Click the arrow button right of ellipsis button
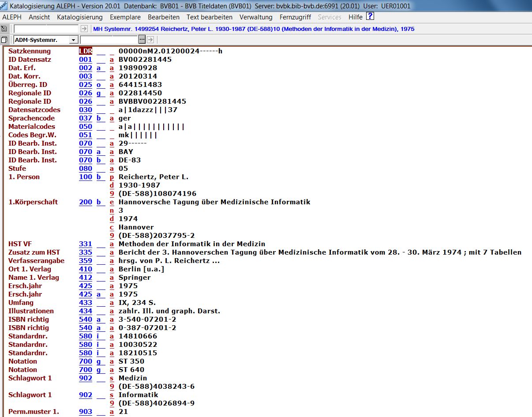The image size is (532, 417). coord(150,40)
